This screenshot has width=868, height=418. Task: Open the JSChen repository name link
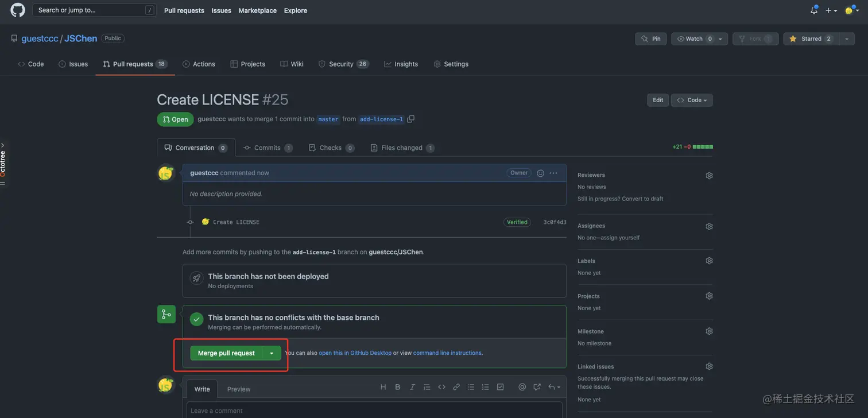81,38
